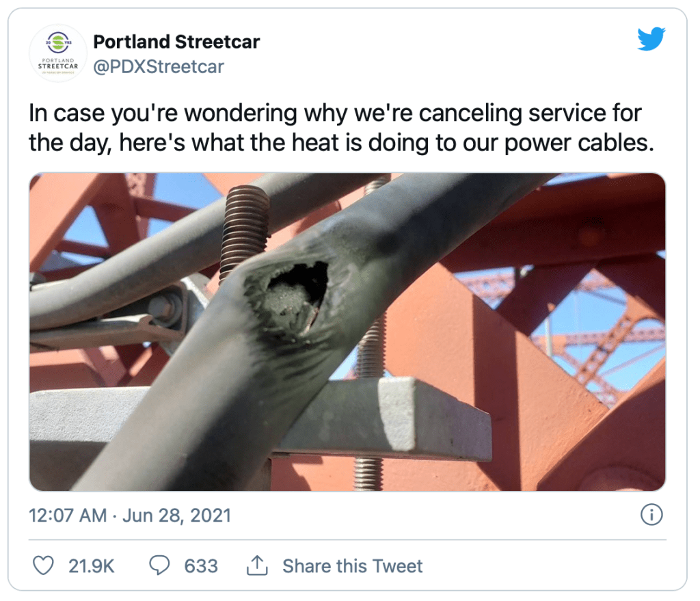View the 633 replies count
Screen dimensions: 700x601
201,565
